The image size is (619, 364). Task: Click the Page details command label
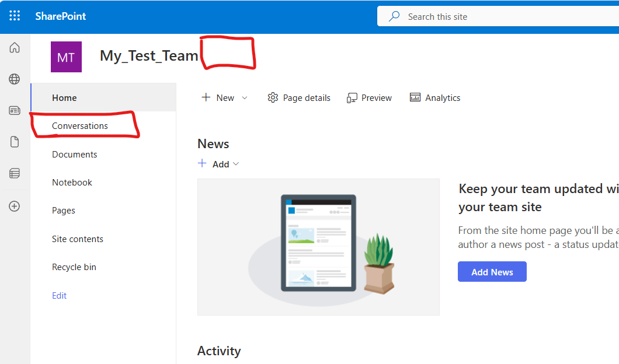[307, 98]
